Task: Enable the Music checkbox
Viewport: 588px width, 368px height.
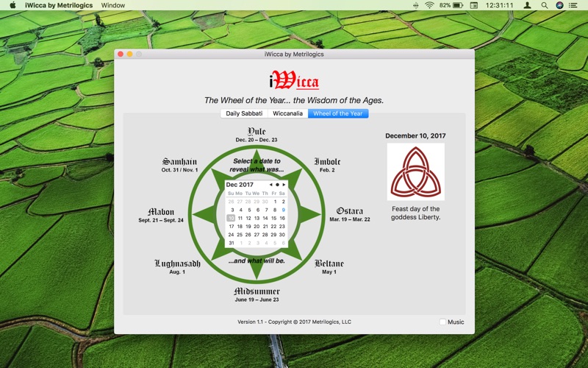Action: coord(442,322)
